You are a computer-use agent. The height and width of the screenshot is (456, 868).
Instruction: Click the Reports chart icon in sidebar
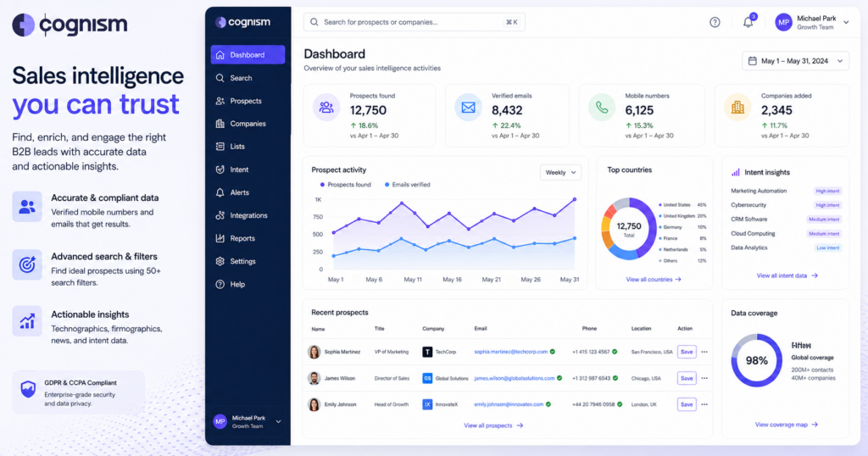tap(220, 238)
